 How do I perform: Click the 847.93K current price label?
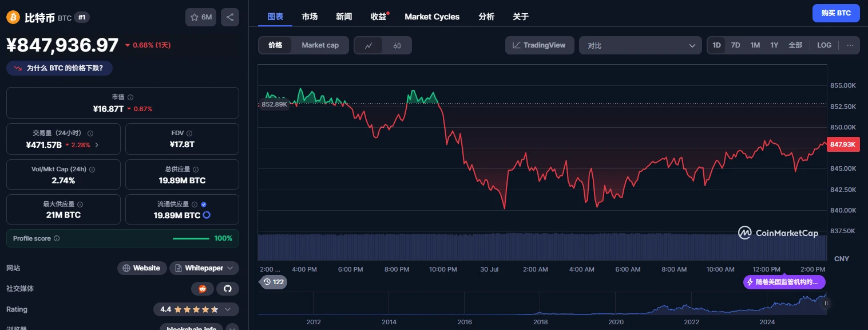(x=843, y=144)
